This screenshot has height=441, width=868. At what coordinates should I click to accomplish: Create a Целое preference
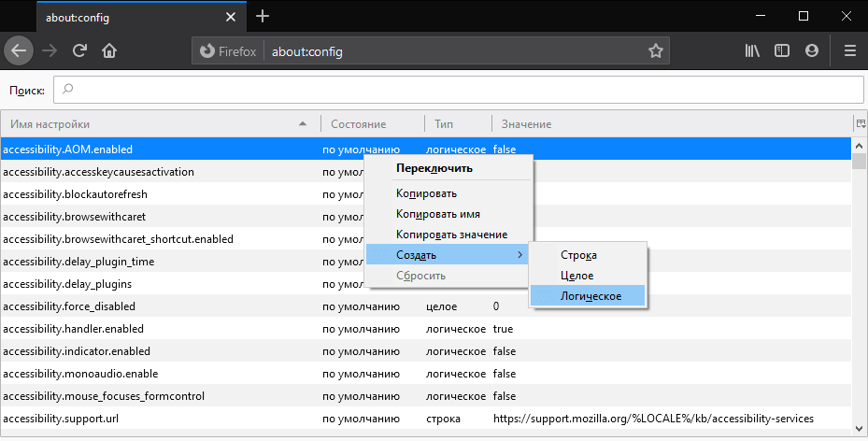588,276
